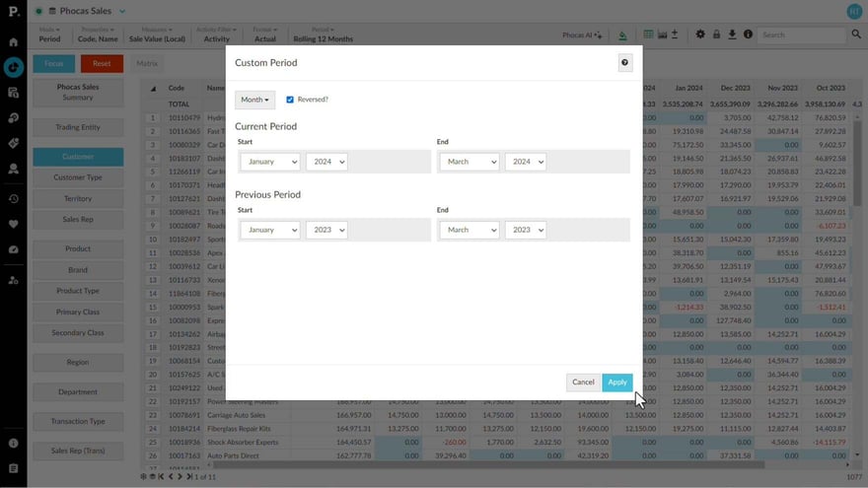Select Previous Period start year dropdown
Screen dimensions: 868x488
325,230
